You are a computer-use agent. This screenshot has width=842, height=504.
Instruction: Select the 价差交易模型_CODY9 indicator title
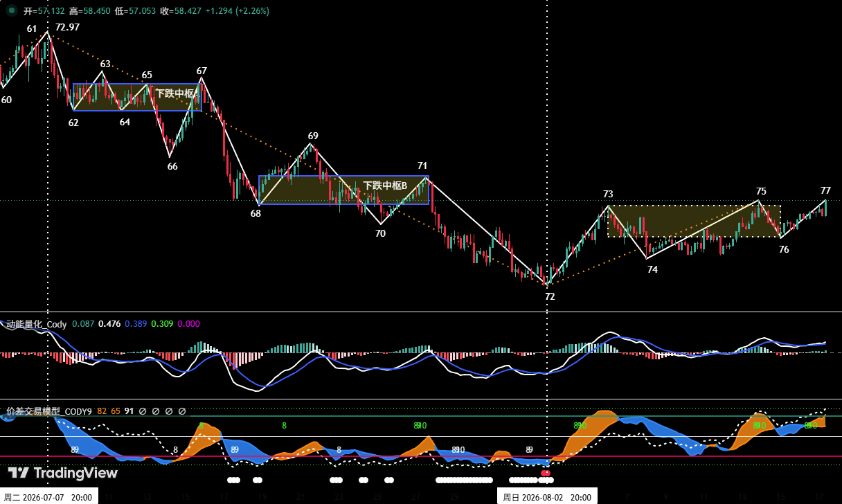click(x=49, y=411)
